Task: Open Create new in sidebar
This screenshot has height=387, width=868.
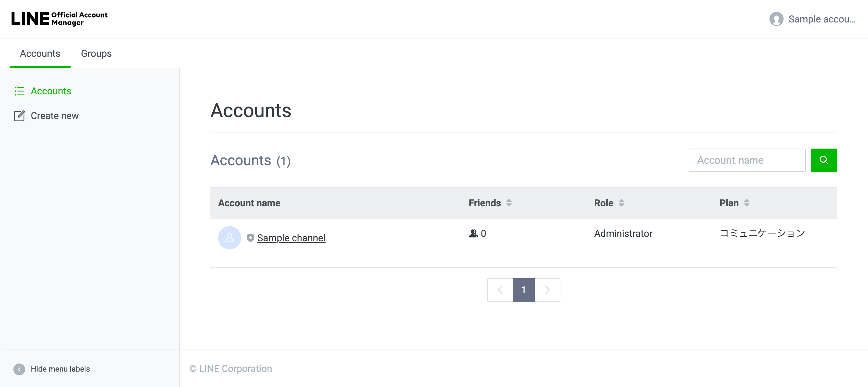Action: coord(55,116)
